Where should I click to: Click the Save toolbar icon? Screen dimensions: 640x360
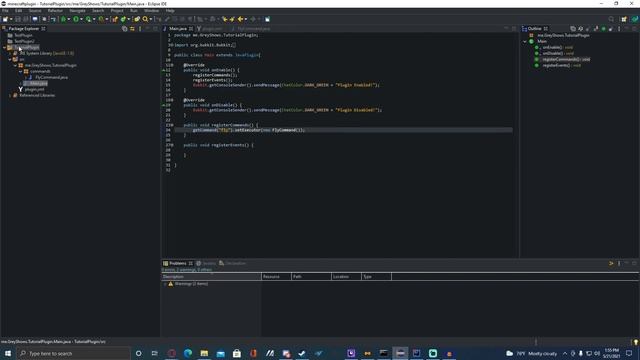(18, 19)
